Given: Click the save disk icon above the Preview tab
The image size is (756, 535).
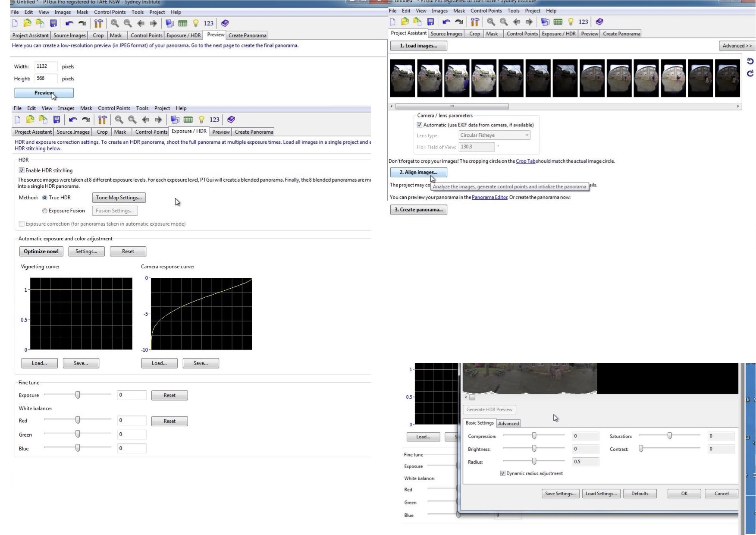Looking at the screenshot, I should point(53,23).
